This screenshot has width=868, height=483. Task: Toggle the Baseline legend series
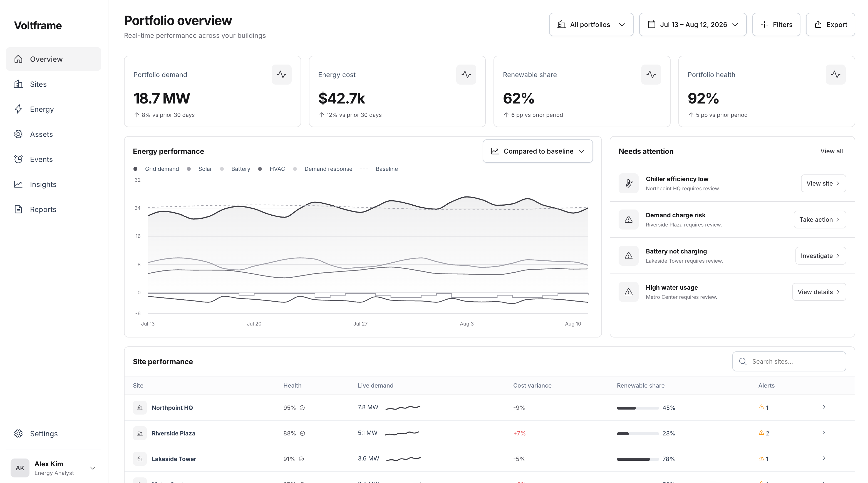pyautogui.click(x=379, y=169)
